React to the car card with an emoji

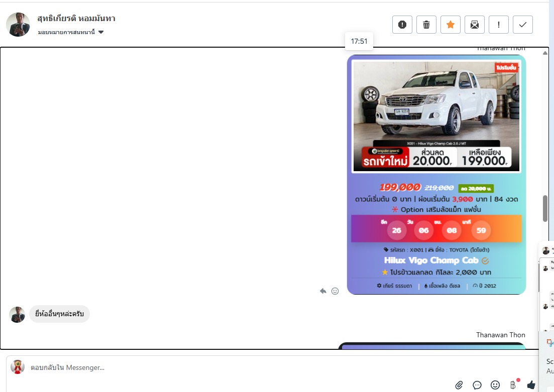(x=335, y=291)
